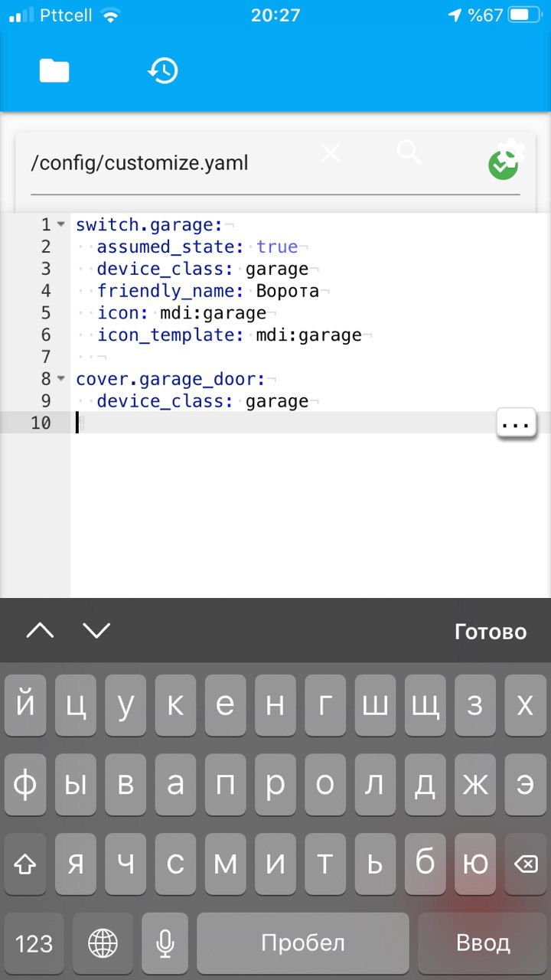Image resolution: width=551 pixels, height=980 pixels.
Task: Click 'device_class: garage' on line 3
Action: click(203, 269)
